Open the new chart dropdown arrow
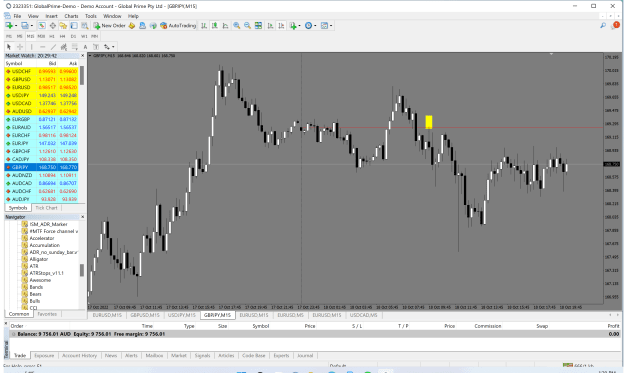The height and width of the screenshot is (373, 625). point(16,26)
